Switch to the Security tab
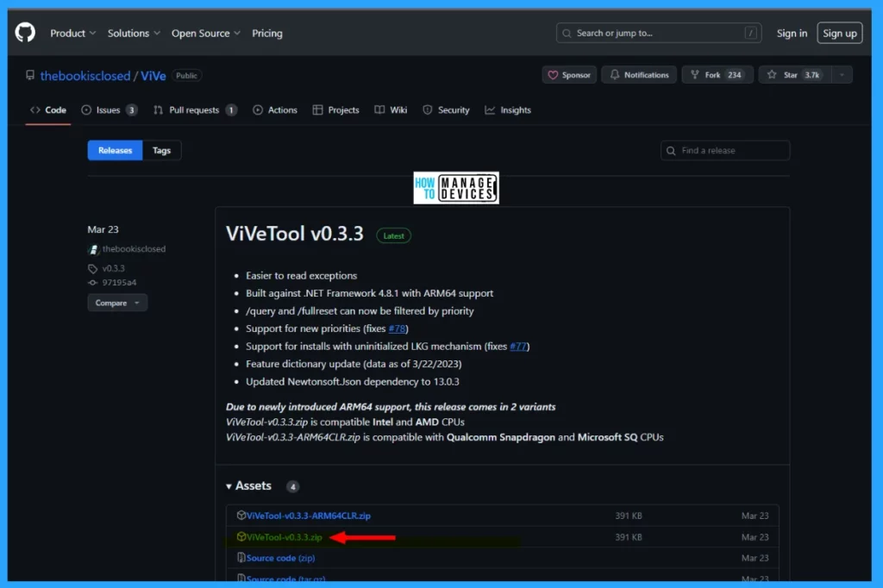Screen dimensions: 883x588 coord(446,109)
